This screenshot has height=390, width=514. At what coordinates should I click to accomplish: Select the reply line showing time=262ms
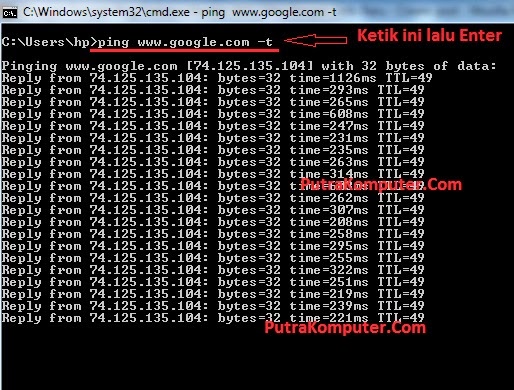click(213, 198)
